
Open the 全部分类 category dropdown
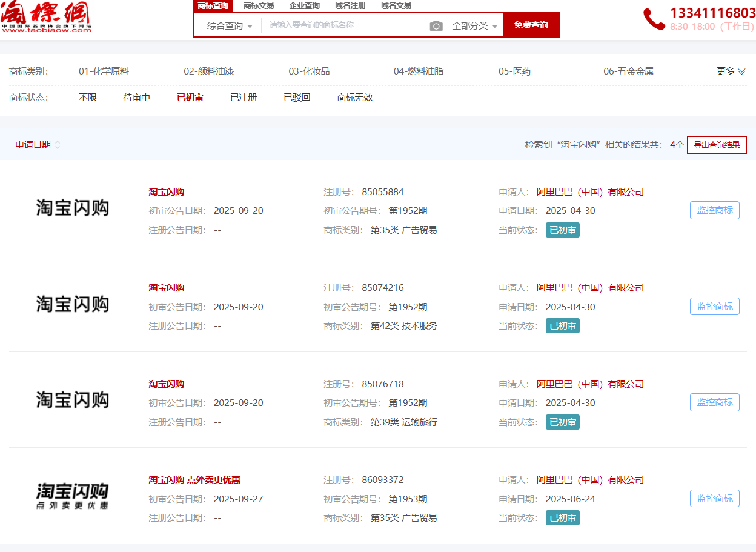[474, 26]
